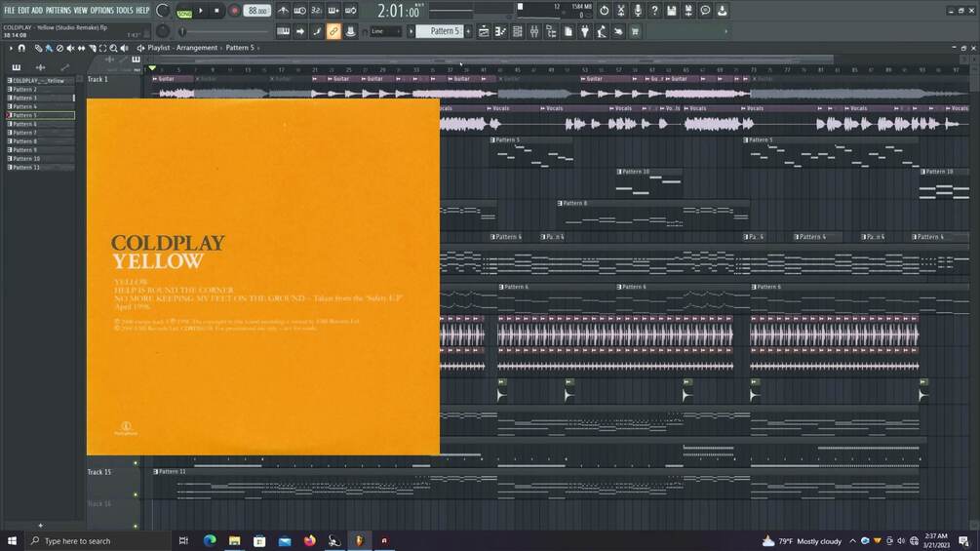980x551 pixels.
Task: Click the undo history circular arrow icon
Action: pos(604,11)
